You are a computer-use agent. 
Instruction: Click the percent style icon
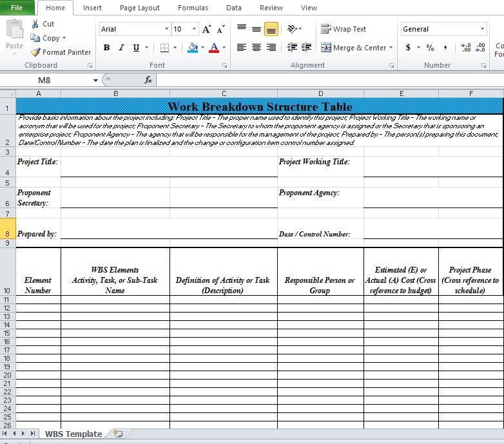click(x=430, y=48)
